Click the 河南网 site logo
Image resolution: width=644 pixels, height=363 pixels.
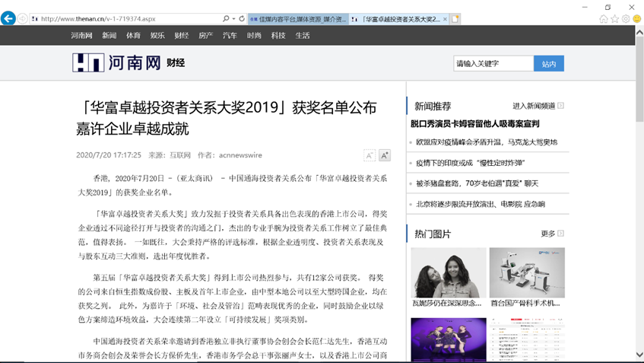click(116, 62)
